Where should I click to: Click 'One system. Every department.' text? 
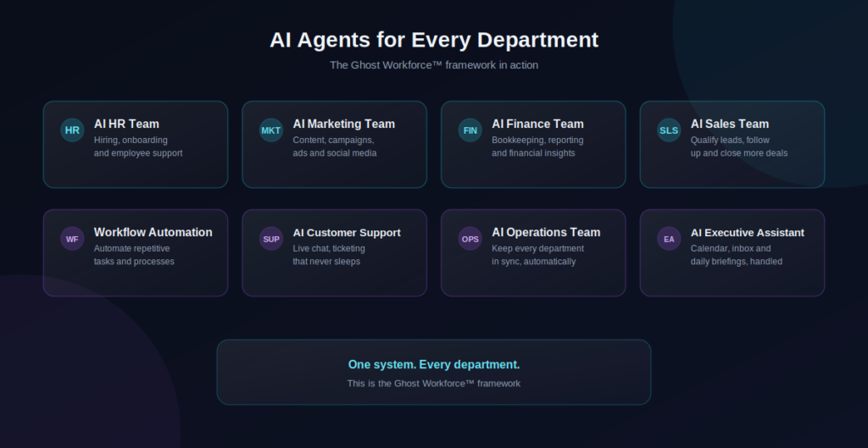[x=434, y=364]
